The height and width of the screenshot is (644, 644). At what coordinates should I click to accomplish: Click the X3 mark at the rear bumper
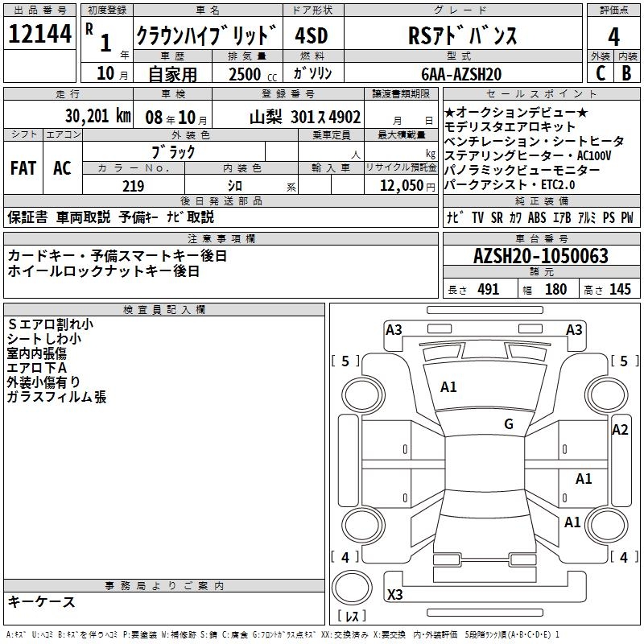tap(394, 595)
